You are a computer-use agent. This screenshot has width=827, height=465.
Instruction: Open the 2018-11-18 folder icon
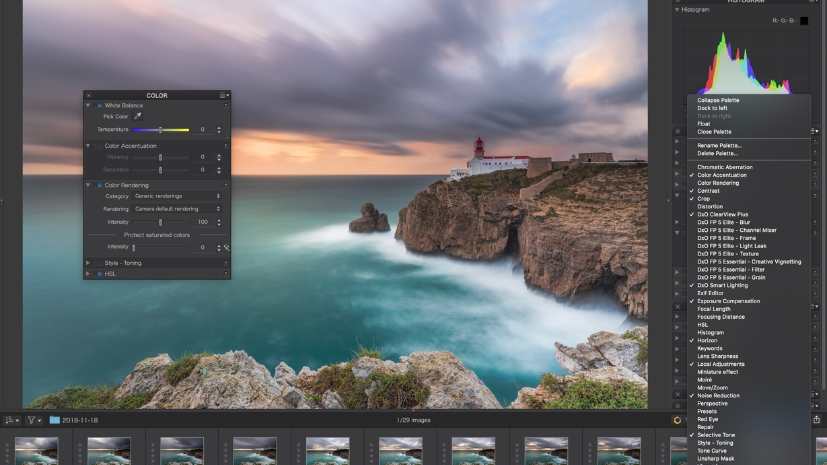pyautogui.click(x=55, y=420)
